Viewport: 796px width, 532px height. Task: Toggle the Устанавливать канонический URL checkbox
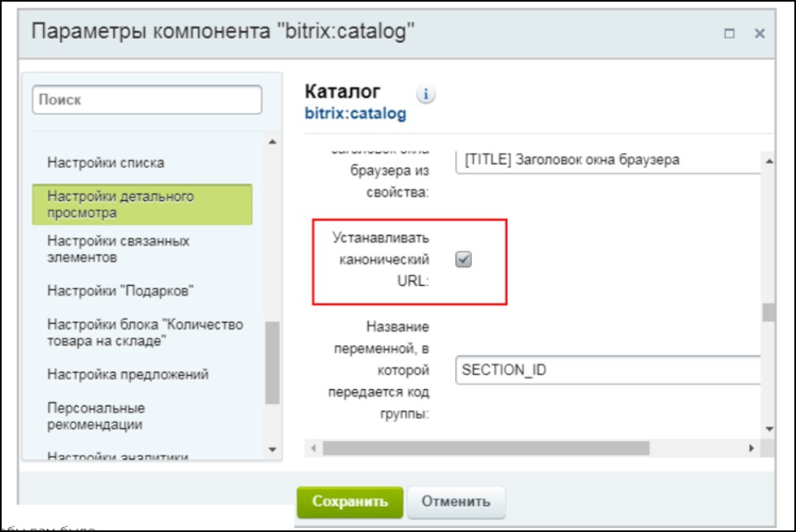point(463,259)
